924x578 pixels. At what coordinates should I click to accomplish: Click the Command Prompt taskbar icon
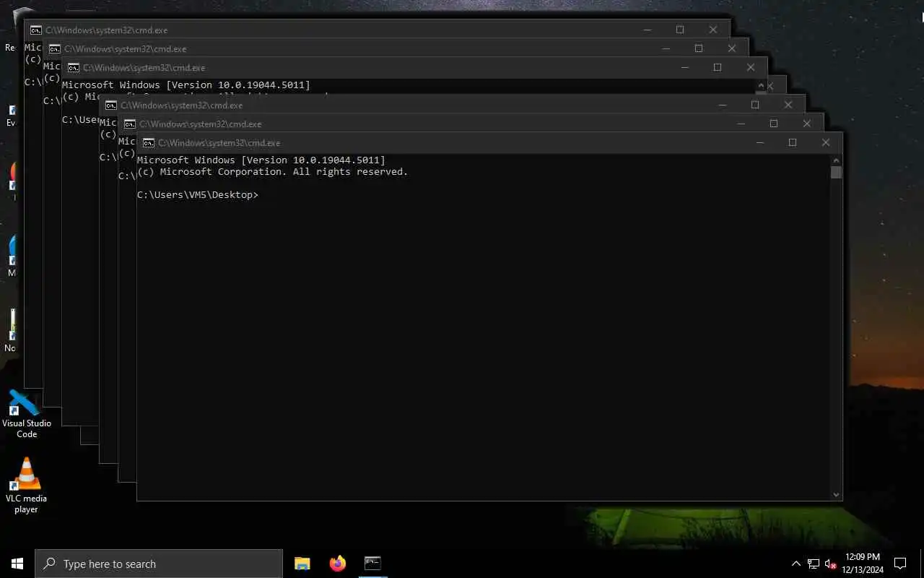pos(372,564)
